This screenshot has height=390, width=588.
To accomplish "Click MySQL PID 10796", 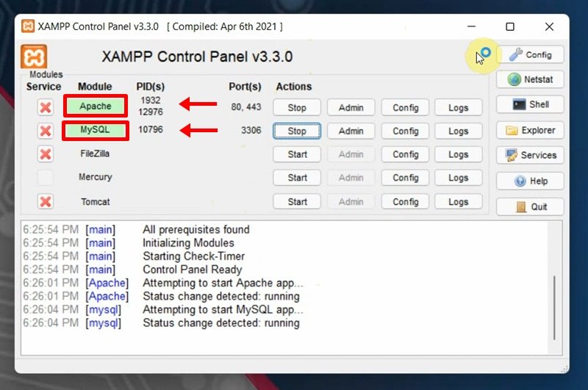I will [x=151, y=129].
